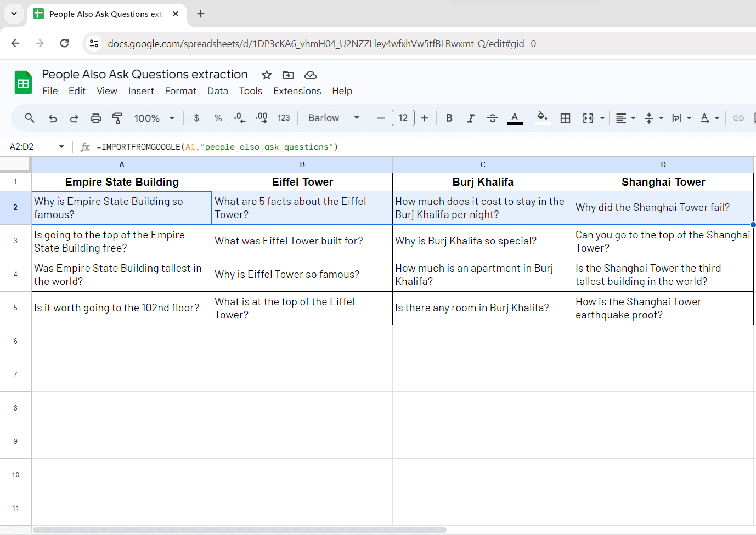Toggle bold formatting

coord(449,118)
